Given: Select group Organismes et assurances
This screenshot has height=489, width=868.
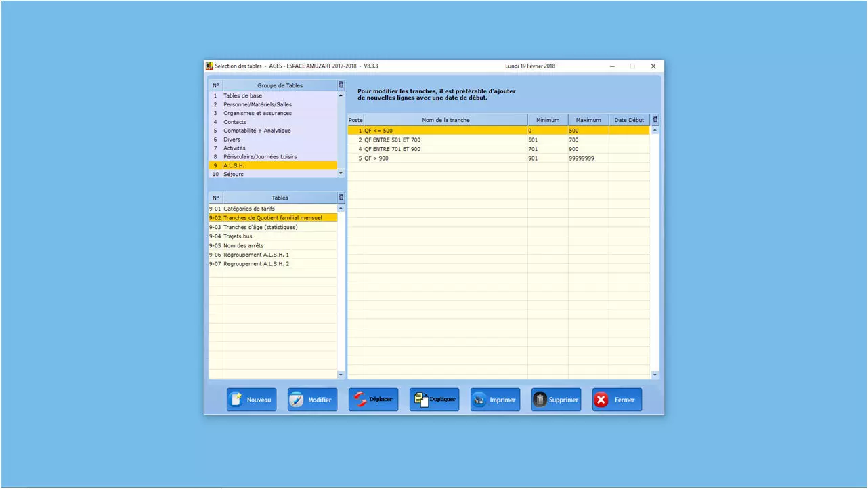Looking at the screenshot, I should [x=272, y=113].
